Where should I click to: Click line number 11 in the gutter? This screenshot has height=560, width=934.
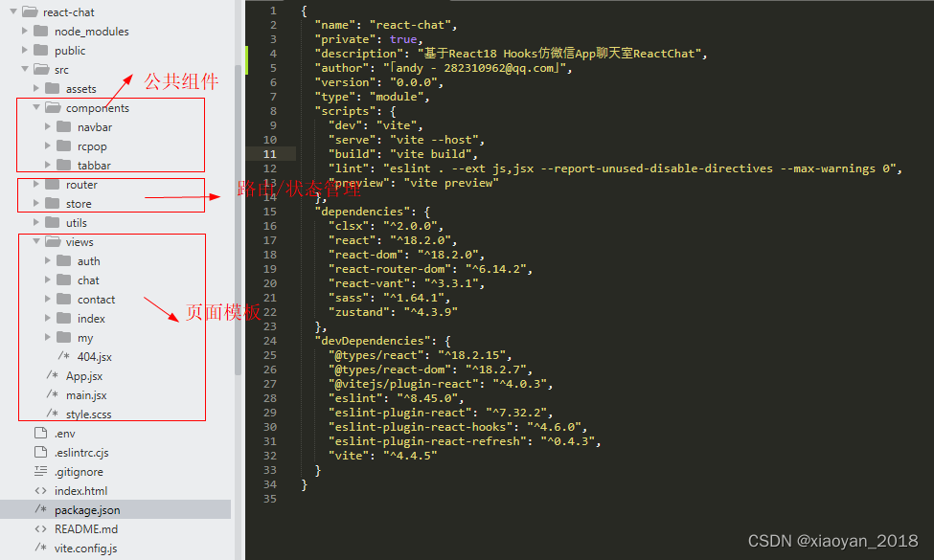[x=270, y=153]
